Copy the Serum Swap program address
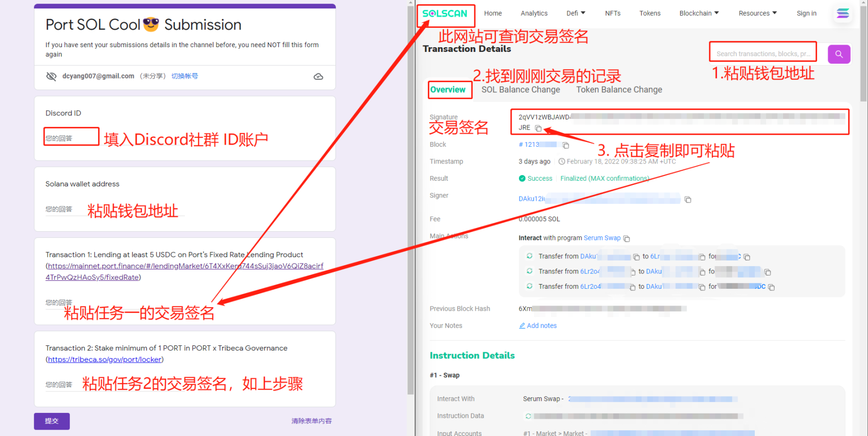 626,238
